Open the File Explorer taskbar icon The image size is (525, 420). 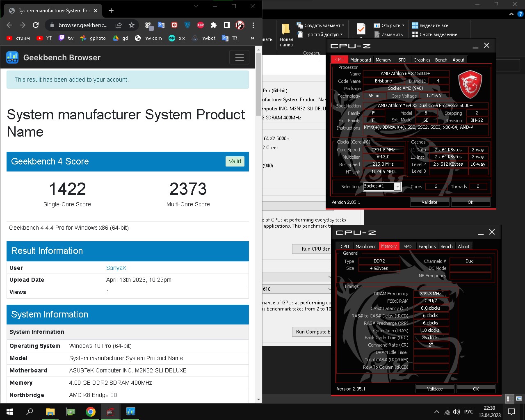tap(50, 412)
